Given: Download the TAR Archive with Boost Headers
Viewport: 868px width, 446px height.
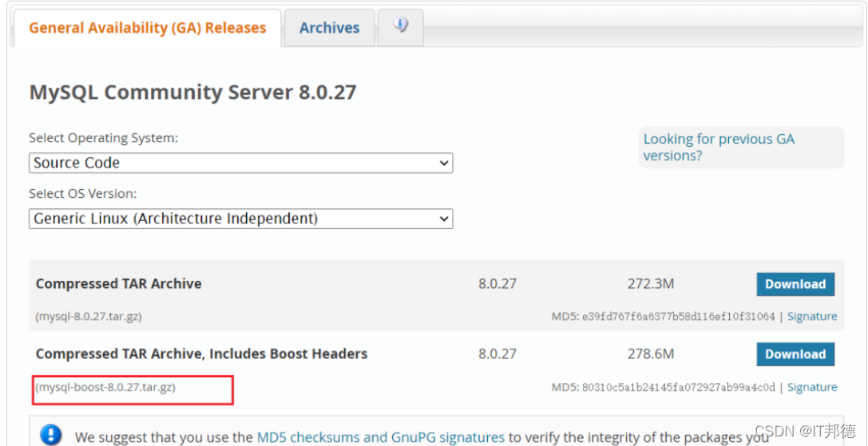Looking at the screenshot, I should click(795, 354).
